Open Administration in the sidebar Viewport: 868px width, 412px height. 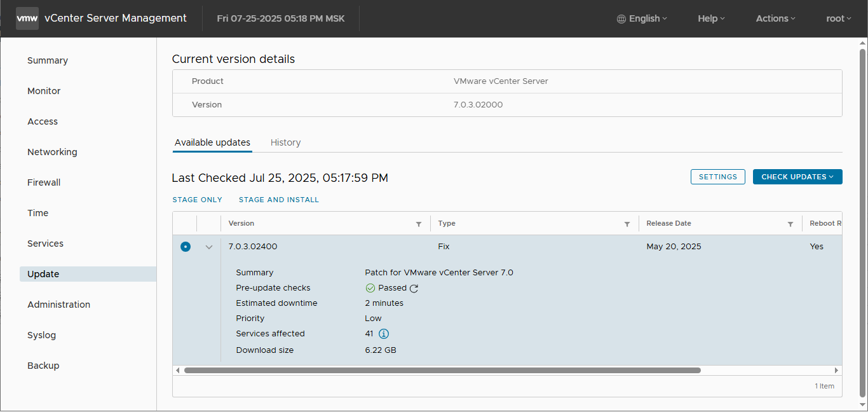pyautogui.click(x=58, y=305)
